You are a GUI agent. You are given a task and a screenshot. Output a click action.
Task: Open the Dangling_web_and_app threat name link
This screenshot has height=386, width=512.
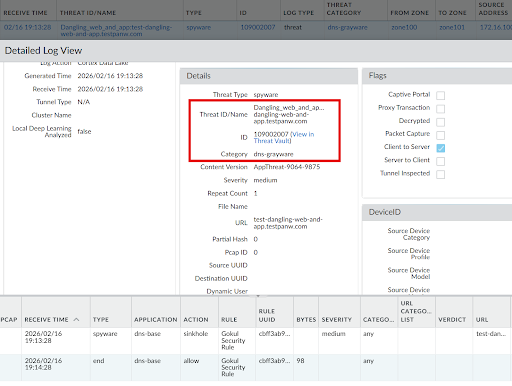pos(116,30)
